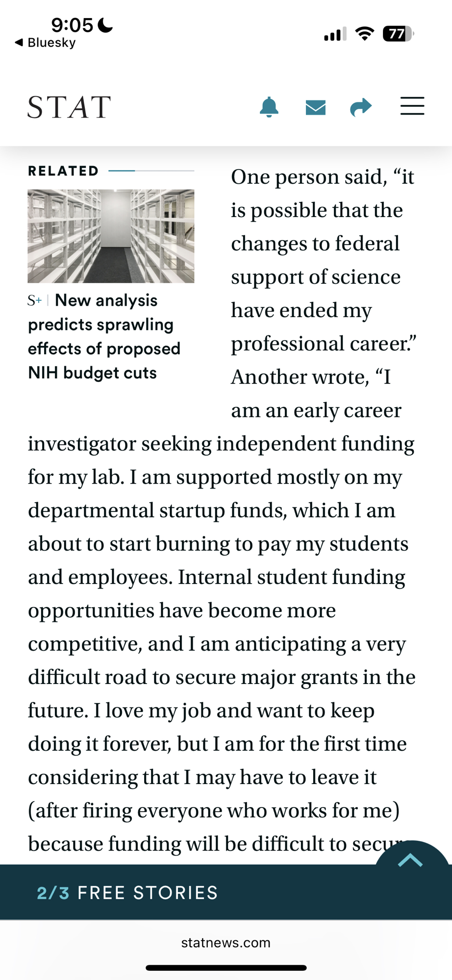
Task: Tap the RELATED section heading
Action: pos(63,171)
